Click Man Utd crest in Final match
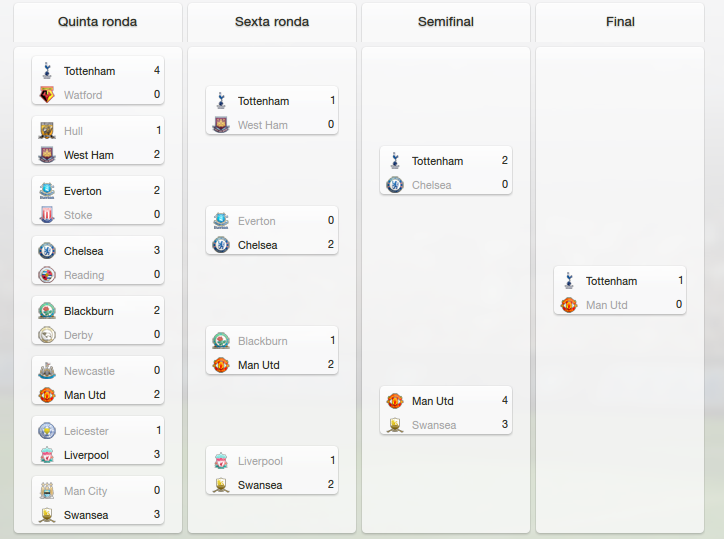Screen dimensions: 724x539 [569, 305]
